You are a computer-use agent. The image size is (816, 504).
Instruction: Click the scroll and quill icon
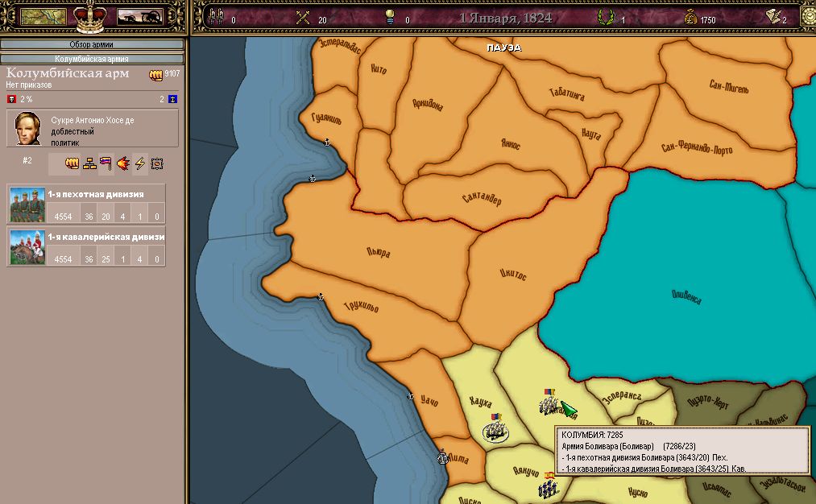[773, 17]
